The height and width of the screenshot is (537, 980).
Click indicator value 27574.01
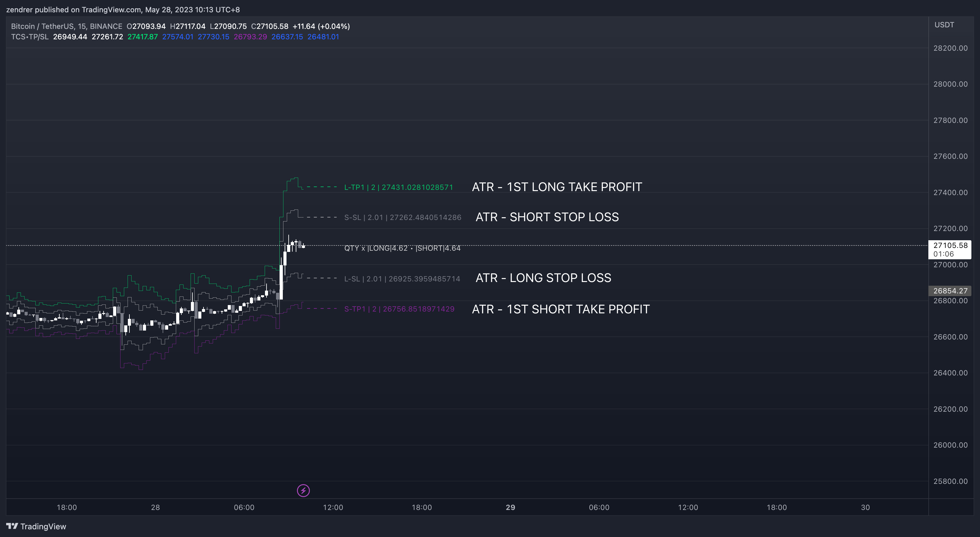(178, 37)
